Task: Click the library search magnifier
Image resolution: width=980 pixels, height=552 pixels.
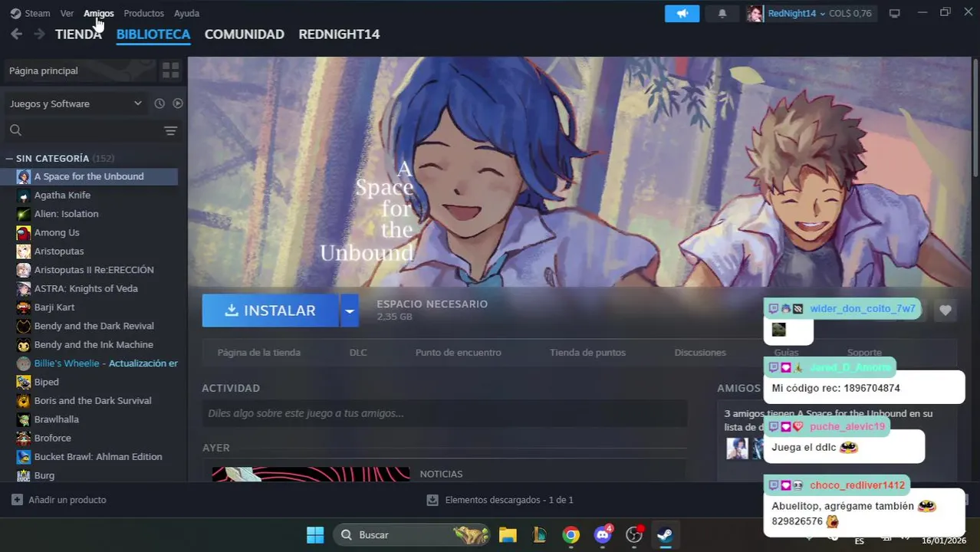Action: (15, 130)
